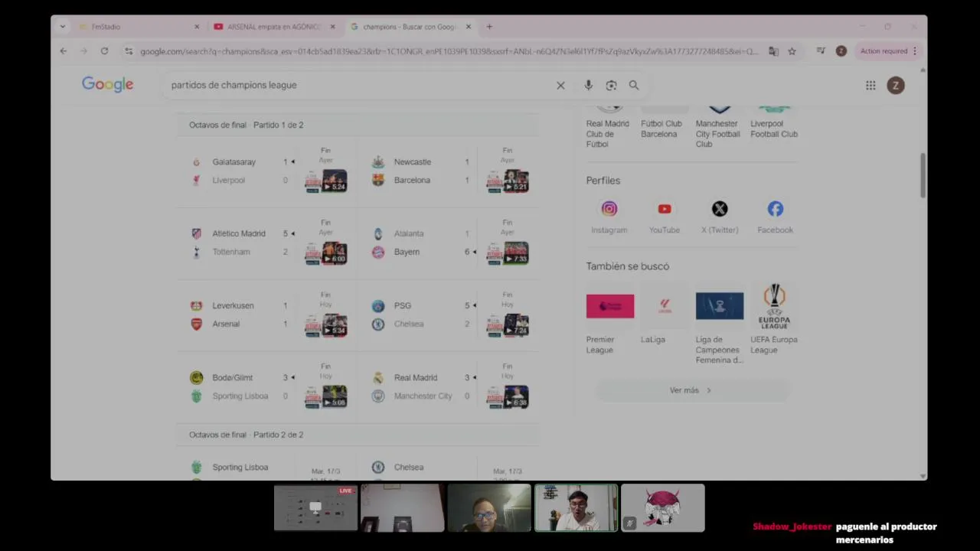This screenshot has height=551, width=980.
Task: Search by image with Lens icon
Action: tap(611, 85)
